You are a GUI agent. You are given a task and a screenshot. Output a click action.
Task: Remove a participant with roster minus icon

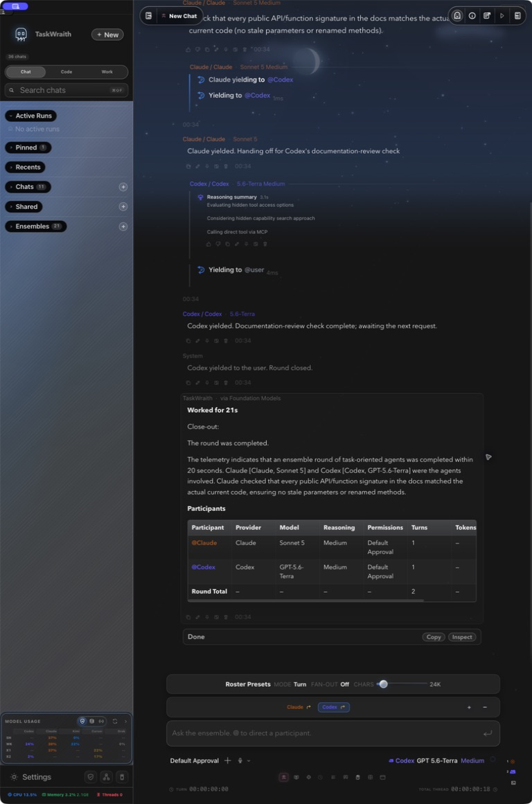click(x=485, y=708)
